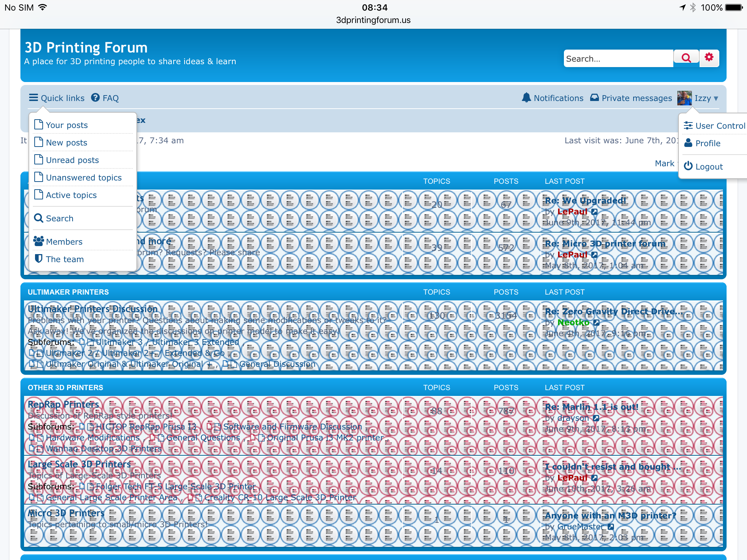Open Ultimaker Printers Discussion forum
The image size is (747, 560).
pos(93,309)
